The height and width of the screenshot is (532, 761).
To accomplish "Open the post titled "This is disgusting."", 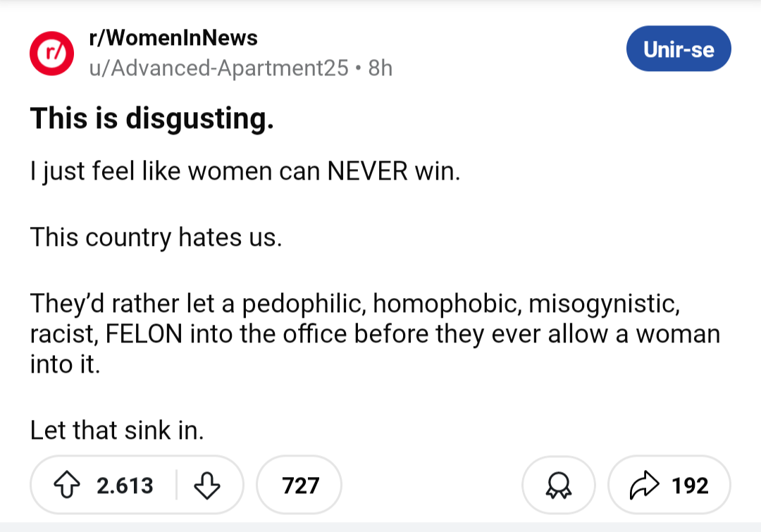I will point(151,118).
